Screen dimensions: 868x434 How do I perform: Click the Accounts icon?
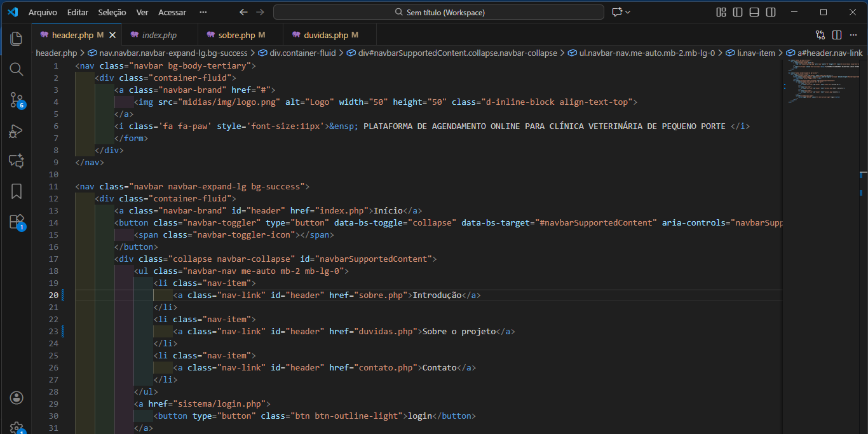tap(17, 398)
